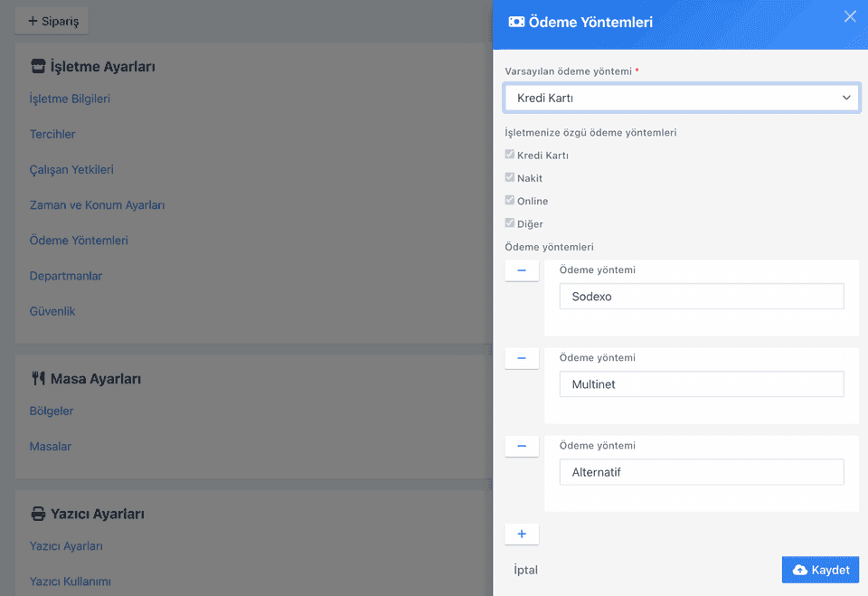
Task: Open the Varsayılan ödeme yöntemi dropdown
Action: click(x=682, y=98)
